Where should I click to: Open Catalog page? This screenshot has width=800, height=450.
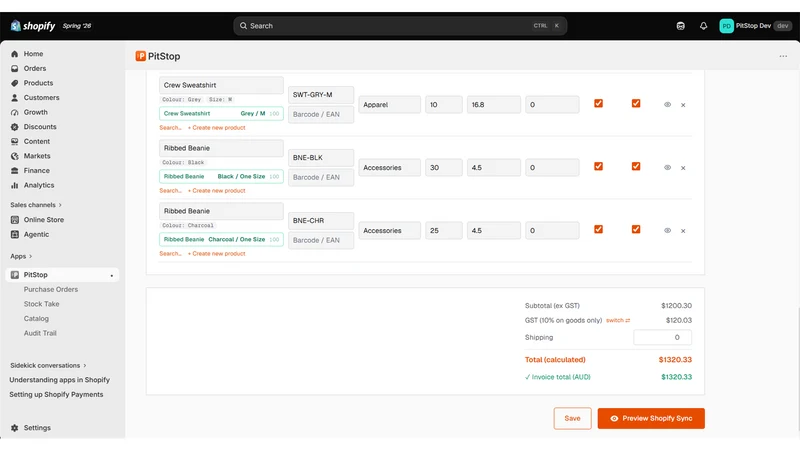coord(36,318)
